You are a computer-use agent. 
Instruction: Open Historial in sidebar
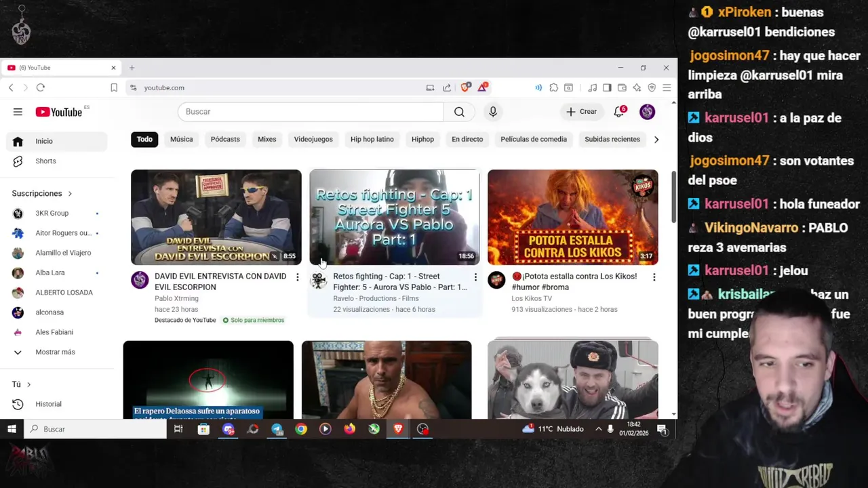57,405
